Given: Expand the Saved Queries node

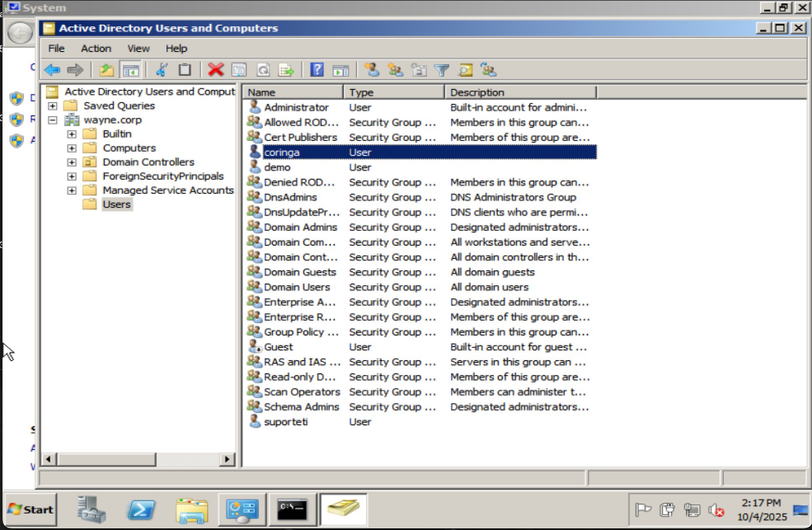Looking at the screenshot, I should pyautogui.click(x=52, y=106).
